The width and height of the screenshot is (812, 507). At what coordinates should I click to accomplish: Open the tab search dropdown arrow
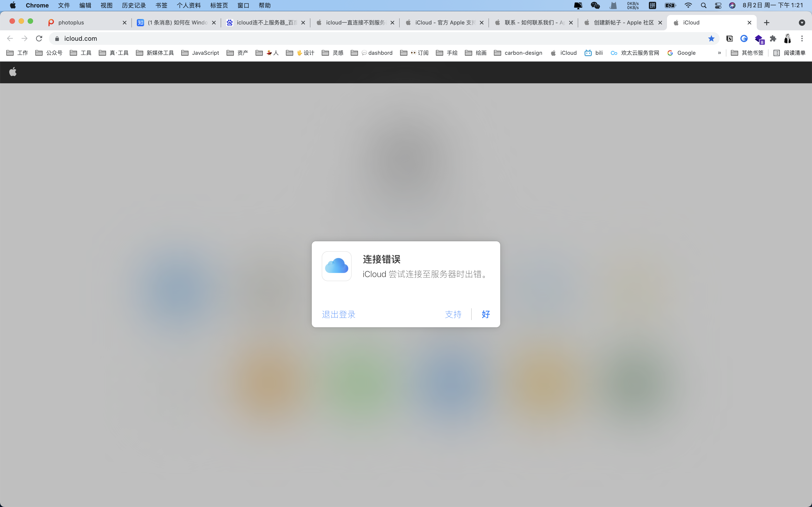tap(802, 22)
